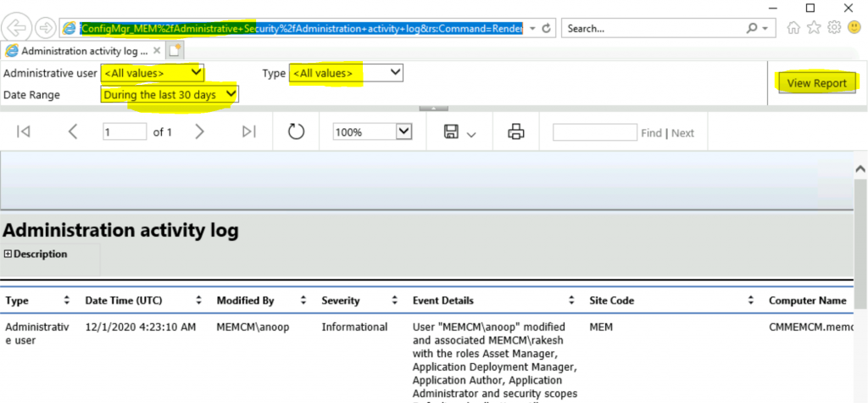Viewport: 868px width, 403px height.
Task: Click the Event Details text cell
Action: click(495, 361)
